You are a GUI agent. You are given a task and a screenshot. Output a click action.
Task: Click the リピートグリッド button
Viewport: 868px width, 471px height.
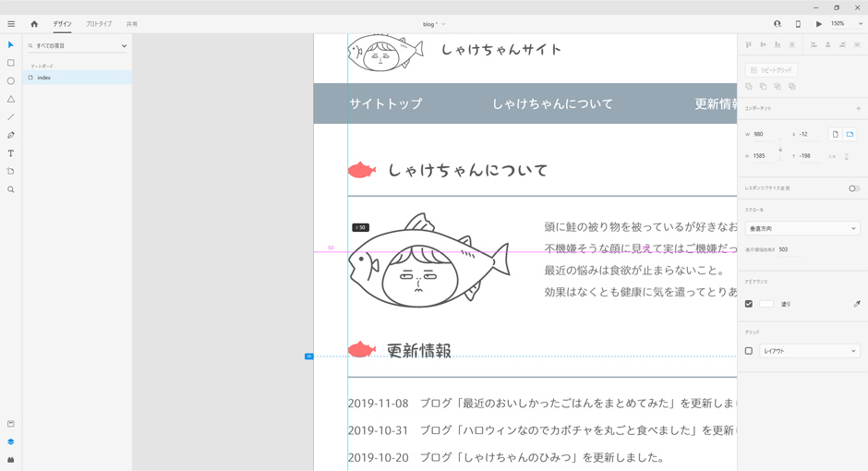coord(771,70)
